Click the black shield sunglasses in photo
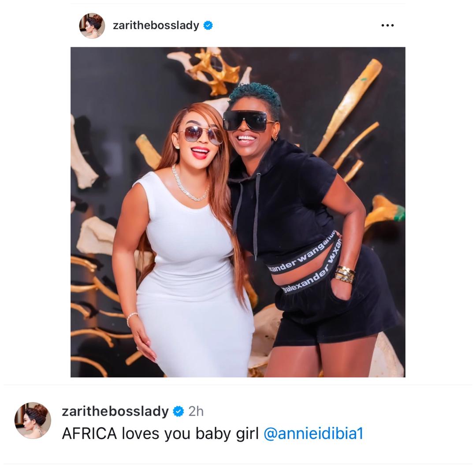476x476 pixels. pos(246,120)
